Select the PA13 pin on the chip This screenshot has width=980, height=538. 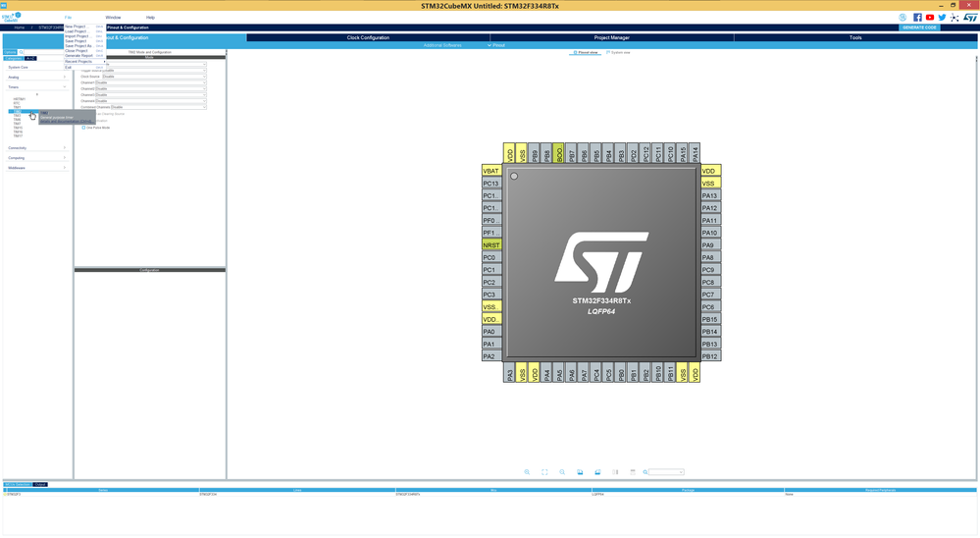coord(710,195)
